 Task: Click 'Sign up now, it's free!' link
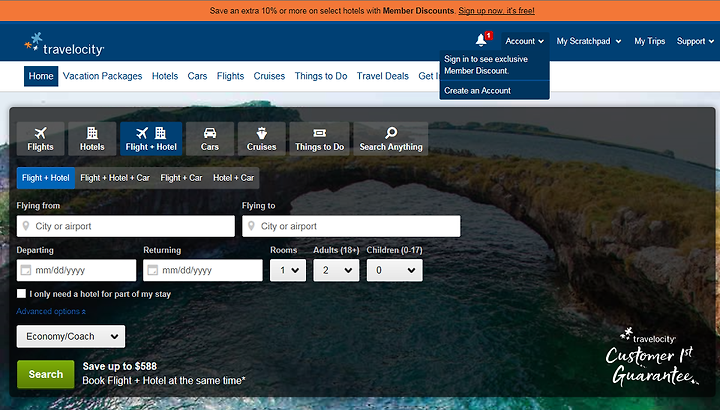(x=496, y=11)
